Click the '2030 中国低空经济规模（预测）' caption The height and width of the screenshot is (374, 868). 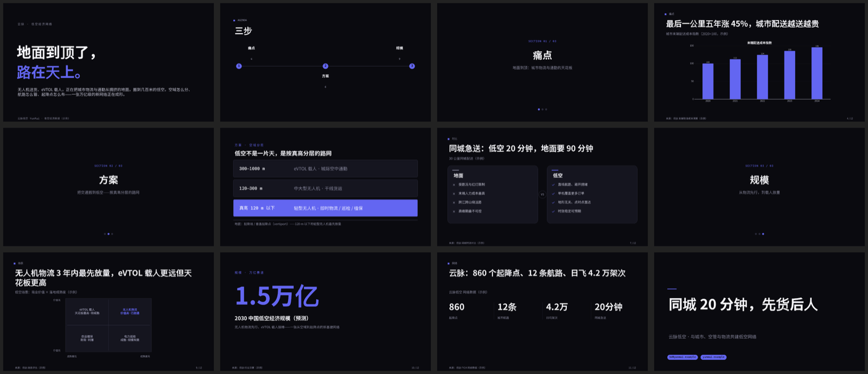pyautogui.click(x=272, y=318)
